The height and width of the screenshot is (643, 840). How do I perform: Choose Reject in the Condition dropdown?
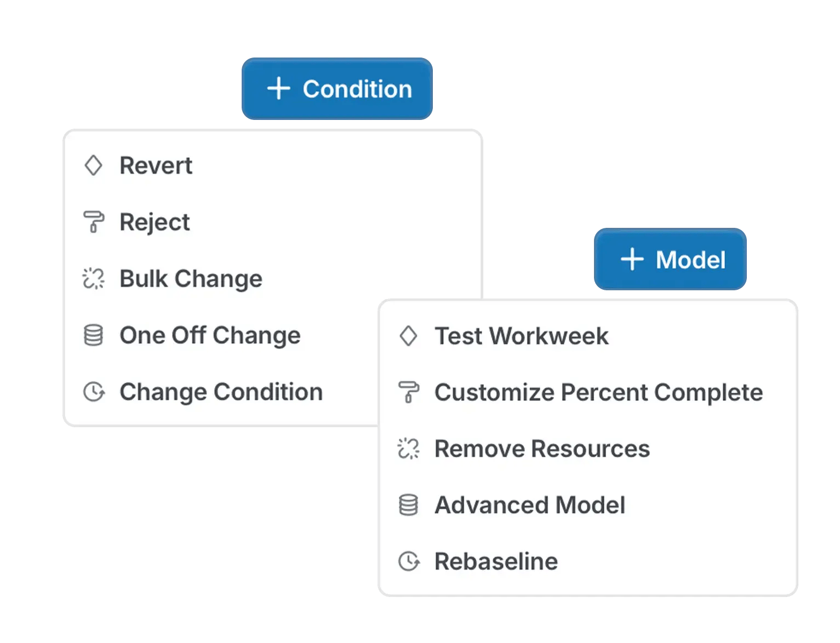(154, 222)
